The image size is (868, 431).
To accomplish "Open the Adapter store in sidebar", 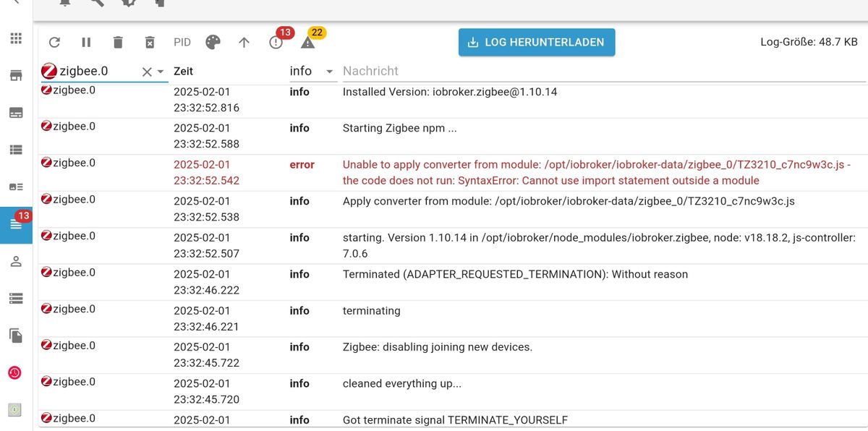I will click(x=16, y=75).
